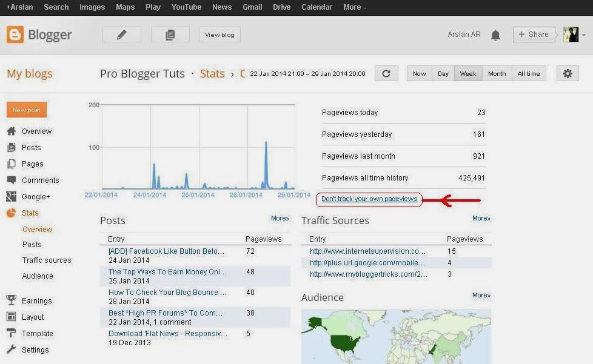Open the Facebook Like Button post link

[x=166, y=251]
